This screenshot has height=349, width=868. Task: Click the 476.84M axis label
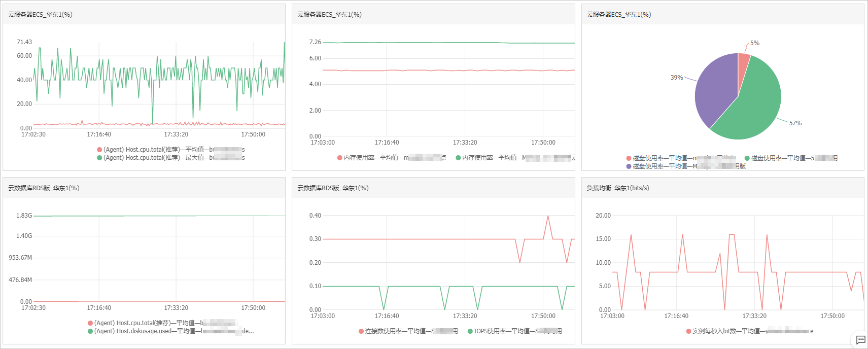pyautogui.click(x=20, y=280)
